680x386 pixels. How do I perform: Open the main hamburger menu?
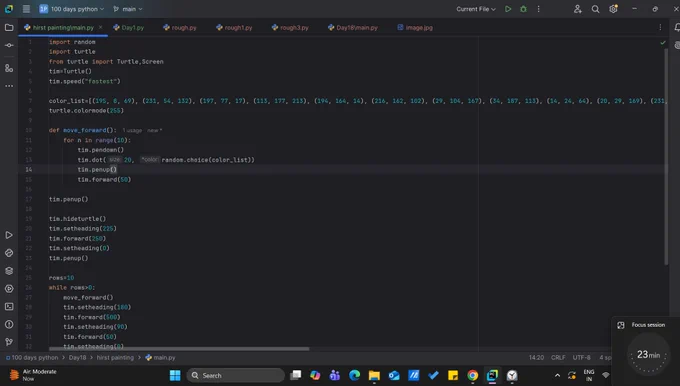point(26,9)
